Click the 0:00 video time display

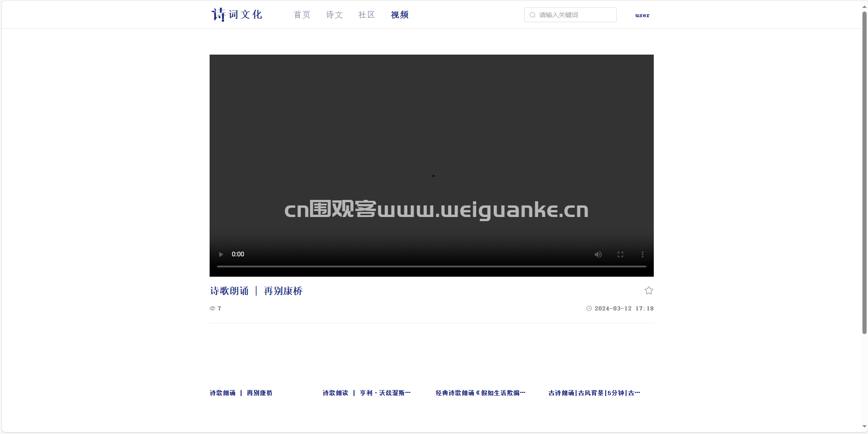coord(238,254)
